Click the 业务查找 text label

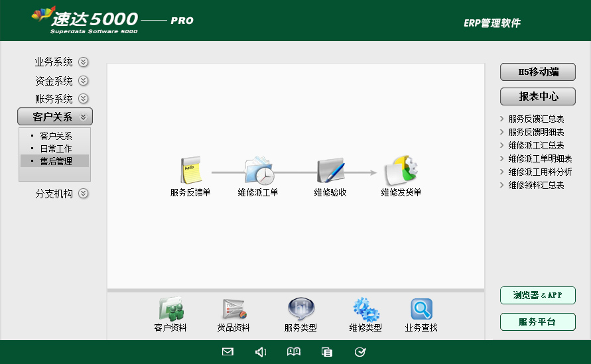click(421, 328)
